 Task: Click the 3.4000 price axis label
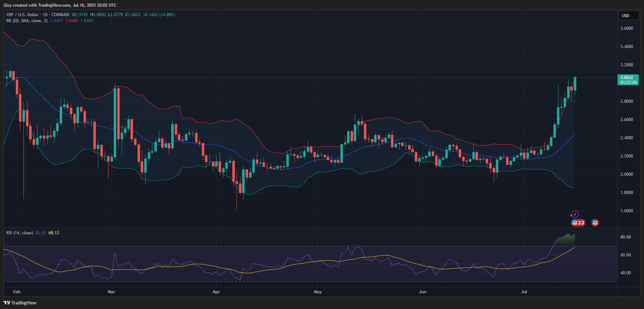coord(627,47)
